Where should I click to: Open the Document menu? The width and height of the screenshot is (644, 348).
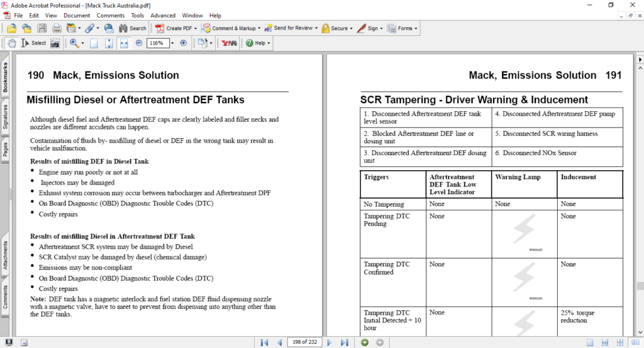pos(77,15)
